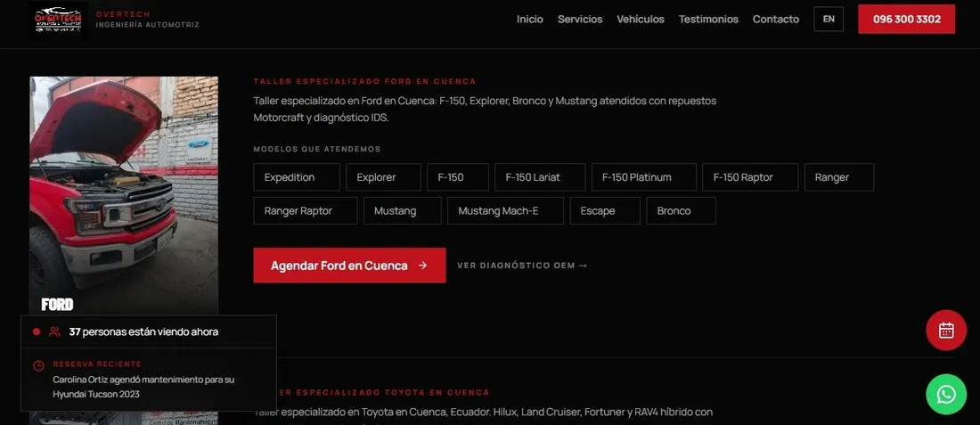980x425 pixels.
Task: Click Agendar Ford en Cuenca button
Action: pos(349,265)
